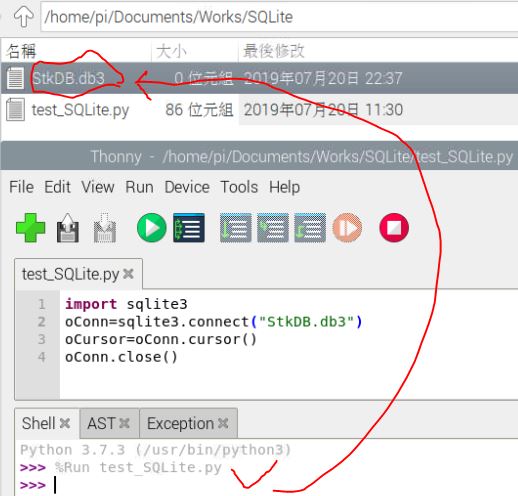This screenshot has width=518, height=496.
Task: Sort files by the 大小 column header
Action: [195, 51]
